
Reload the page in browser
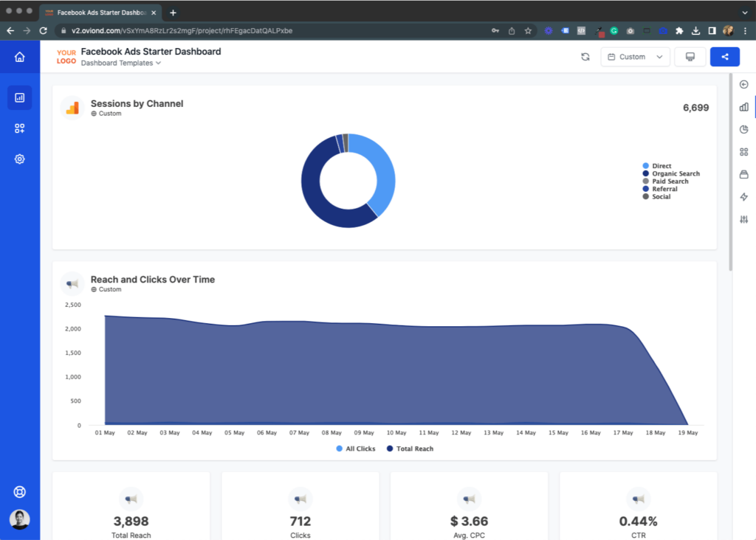44,31
